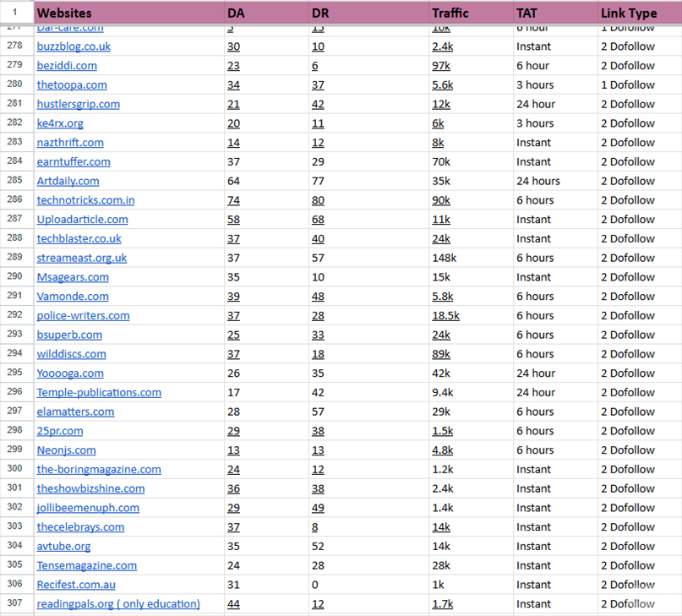Click the 24 hour TAT cell for hustlersgrip.com
Screen dimensions: 682x616
[x=555, y=104]
